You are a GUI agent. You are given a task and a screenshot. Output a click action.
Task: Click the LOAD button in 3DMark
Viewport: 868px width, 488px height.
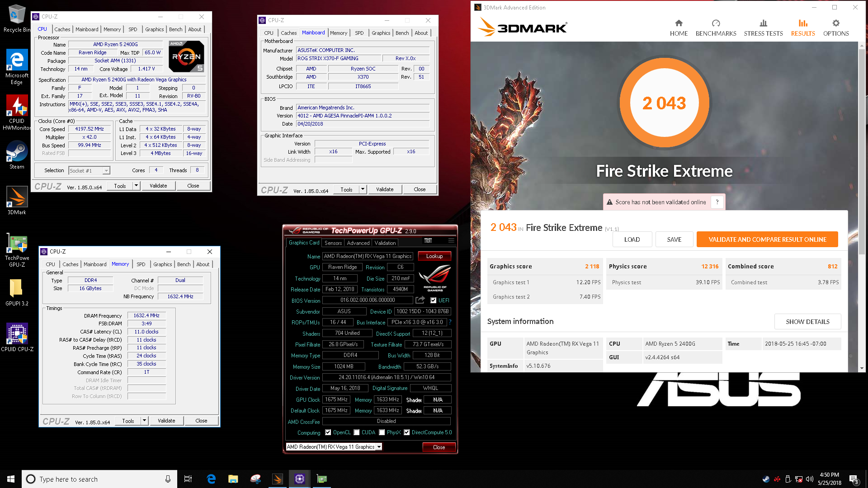tap(632, 239)
